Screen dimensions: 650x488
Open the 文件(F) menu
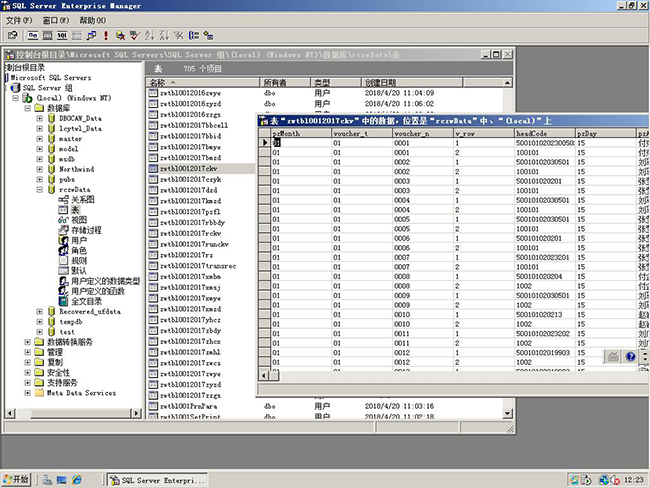point(19,20)
